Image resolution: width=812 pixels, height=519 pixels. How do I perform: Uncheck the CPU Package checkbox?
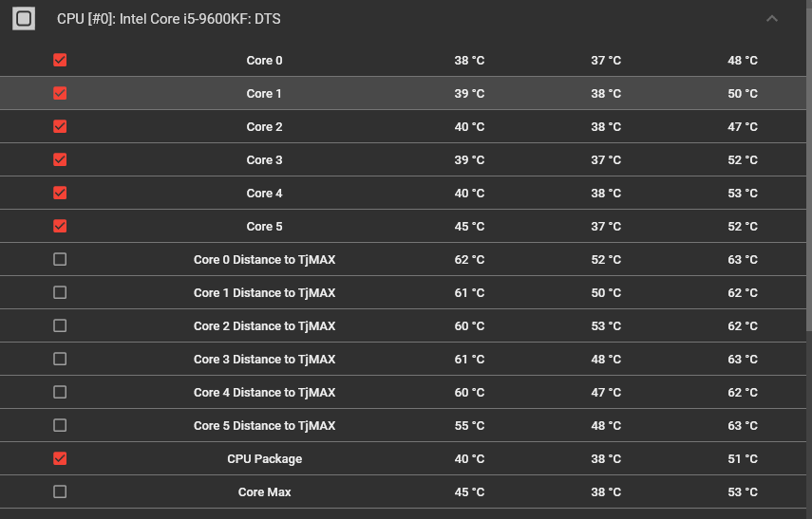pos(60,459)
